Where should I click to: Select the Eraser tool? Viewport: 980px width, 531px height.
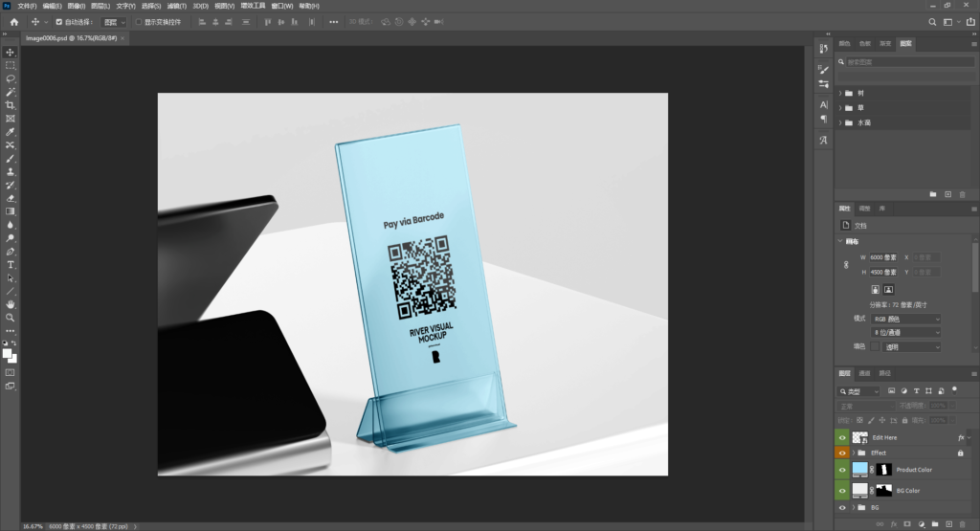pyautogui.click(x=10, y=199)
